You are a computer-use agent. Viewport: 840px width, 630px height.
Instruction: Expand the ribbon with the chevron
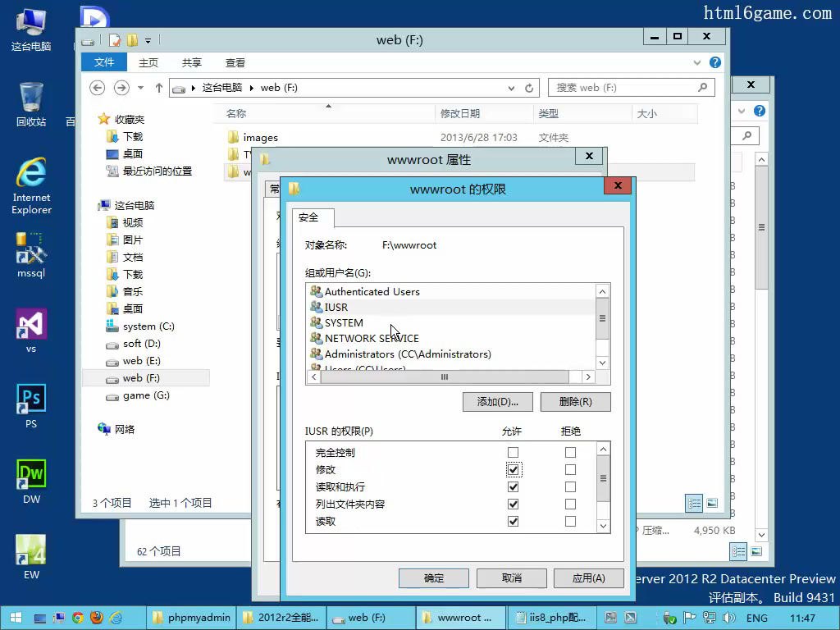698,62
